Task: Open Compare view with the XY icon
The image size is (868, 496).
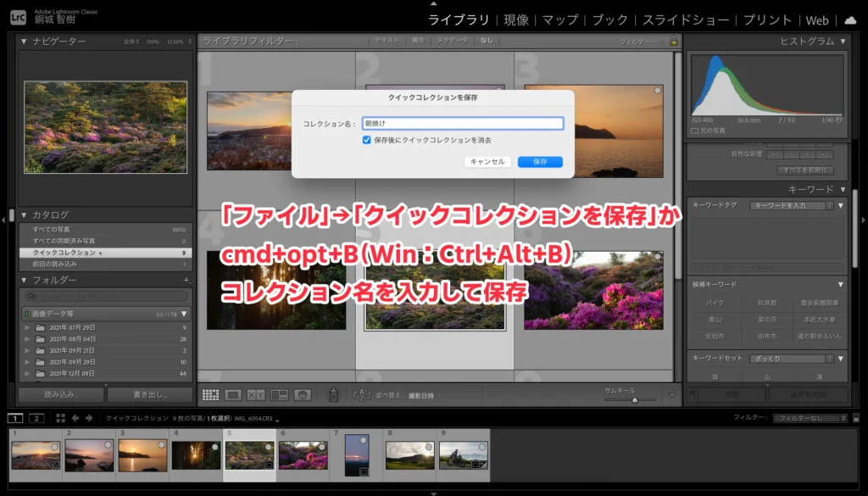Action: coord(256,393)
